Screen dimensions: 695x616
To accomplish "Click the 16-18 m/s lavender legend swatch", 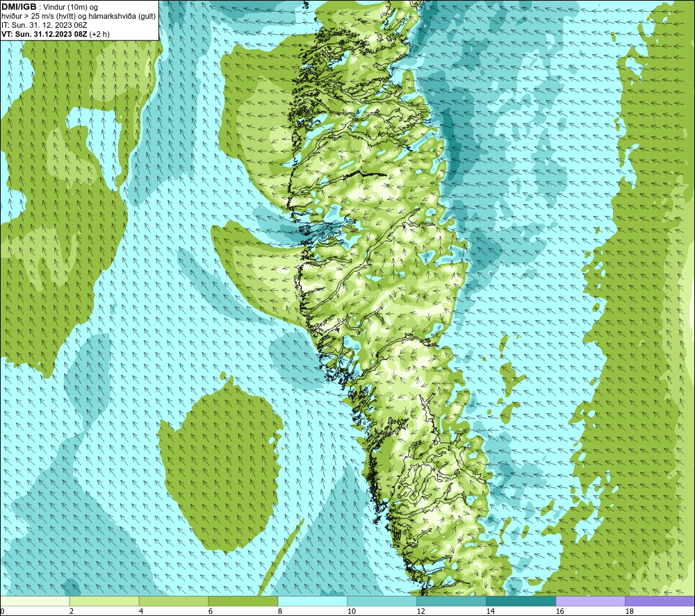I will pyautogui.click(x=590, y=601).
